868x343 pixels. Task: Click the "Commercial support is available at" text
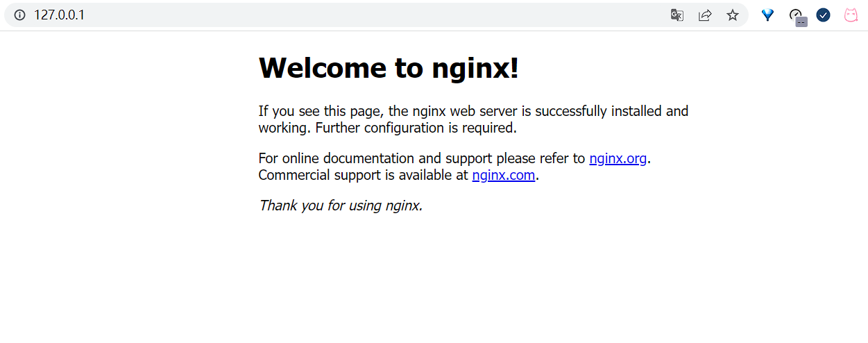(x=363, y=175)
